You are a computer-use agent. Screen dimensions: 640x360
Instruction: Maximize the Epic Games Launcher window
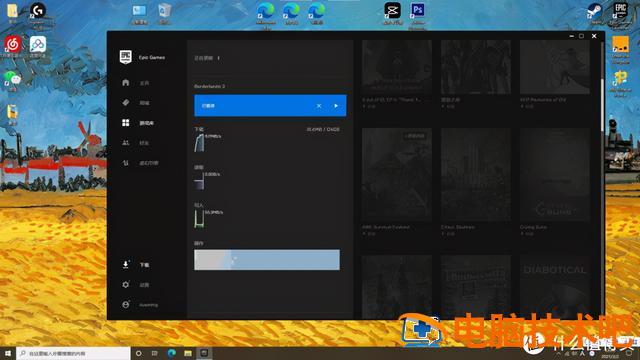coord(581,36)
